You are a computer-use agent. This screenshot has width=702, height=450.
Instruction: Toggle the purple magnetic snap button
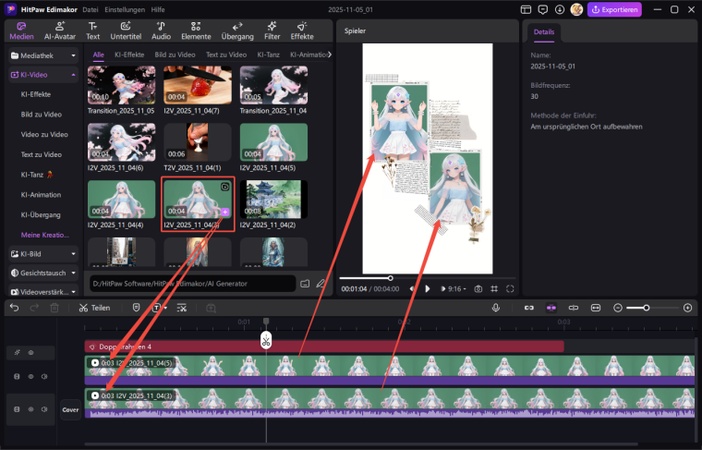pos(551,308)
